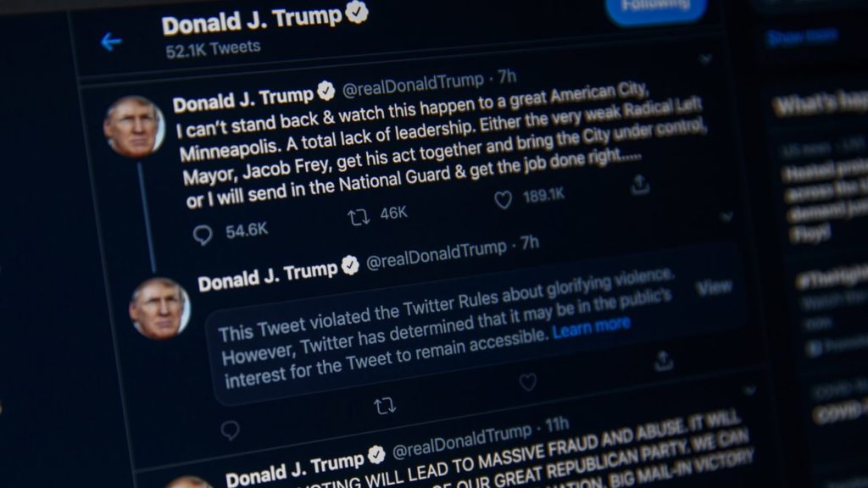Viewport: 868px width, 488px height.
Task: Reply to the flagged glorifying violence tweet
Action: point(230,430)
